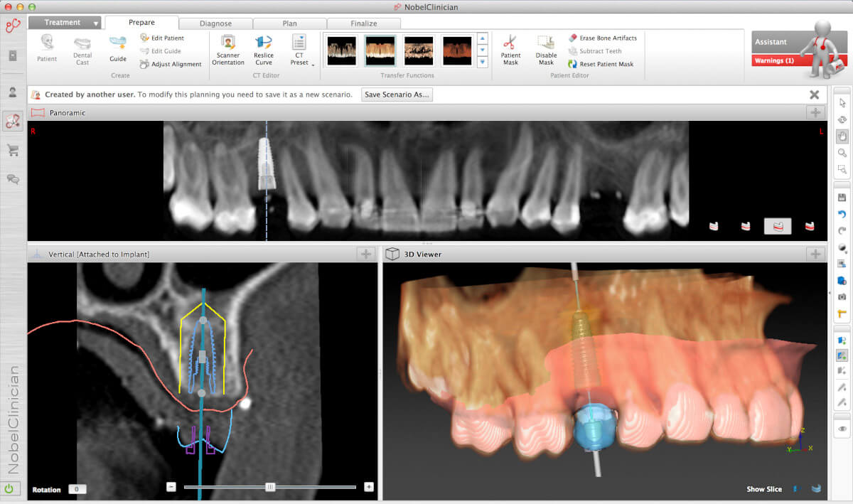Expand the Vertical view panel
The height and width of the screenshot is (504, 853).
[x=365, y=254]
